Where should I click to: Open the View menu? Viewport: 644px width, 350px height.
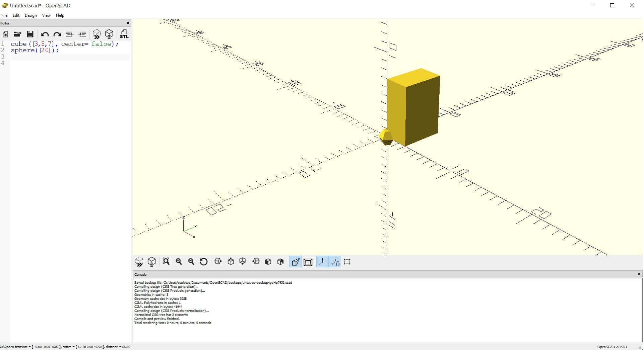tap(46, 15)
